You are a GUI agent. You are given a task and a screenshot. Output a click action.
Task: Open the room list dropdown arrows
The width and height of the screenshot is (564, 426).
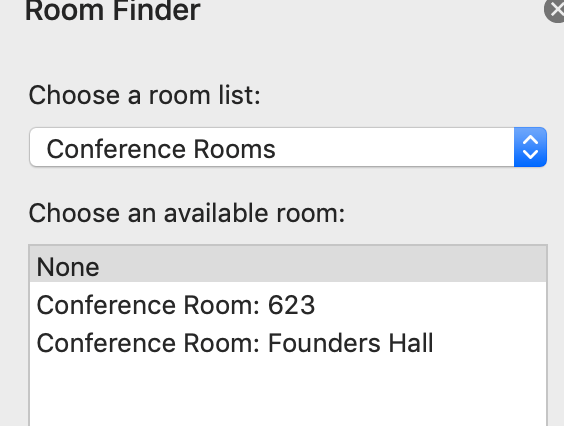531,147
